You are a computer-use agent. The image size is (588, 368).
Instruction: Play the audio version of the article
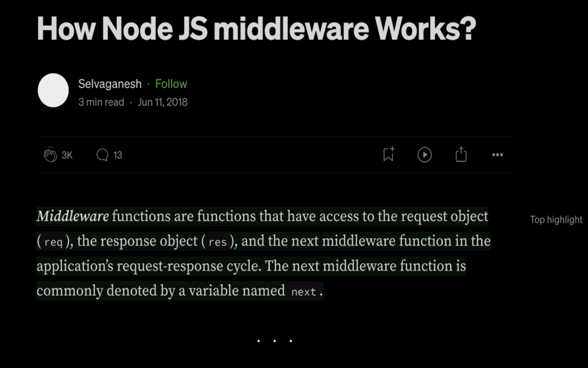424,155
